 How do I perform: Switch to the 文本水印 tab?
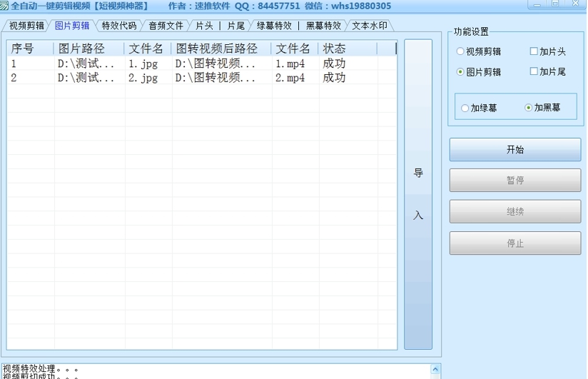[370, 26]
